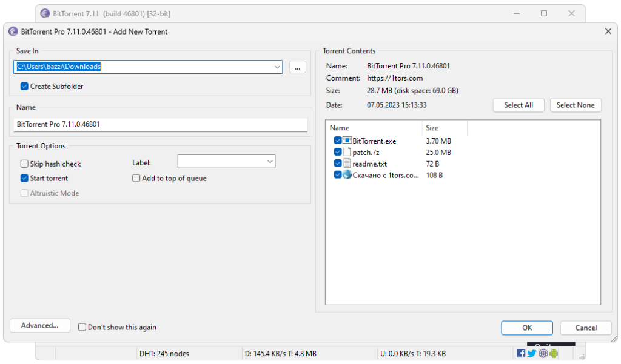Click the Name column header
The image size is (621, 364).
[373, 127]
